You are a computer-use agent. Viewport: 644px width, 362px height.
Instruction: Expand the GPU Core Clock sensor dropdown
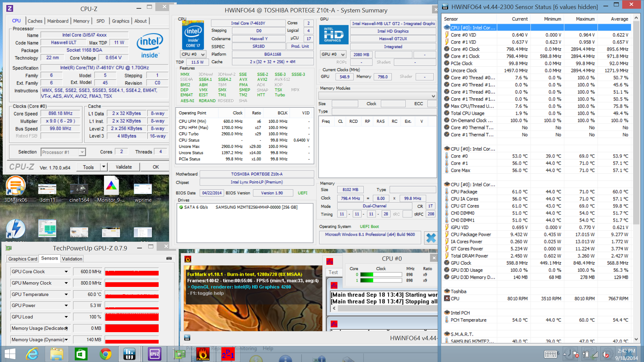pos(66,271)
